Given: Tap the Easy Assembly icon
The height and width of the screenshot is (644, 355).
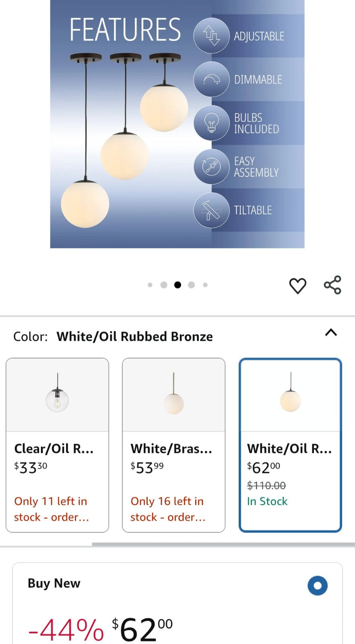Looking at the screenshot, I should (211, 166).
